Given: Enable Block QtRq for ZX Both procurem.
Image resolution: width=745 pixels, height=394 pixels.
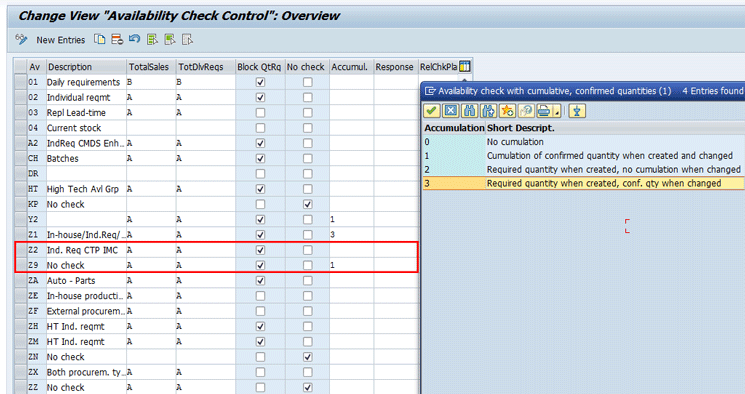Looking at the screenshot, I should point(260,372).
